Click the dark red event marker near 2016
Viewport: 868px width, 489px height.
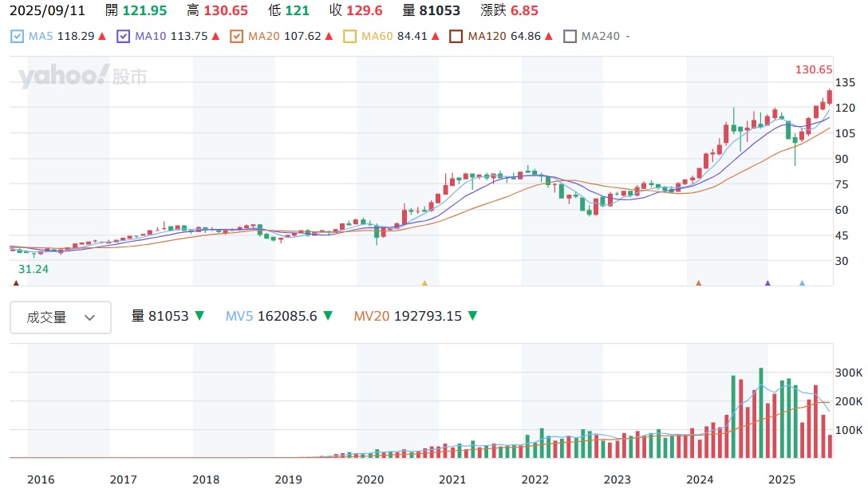pos(16,282)
